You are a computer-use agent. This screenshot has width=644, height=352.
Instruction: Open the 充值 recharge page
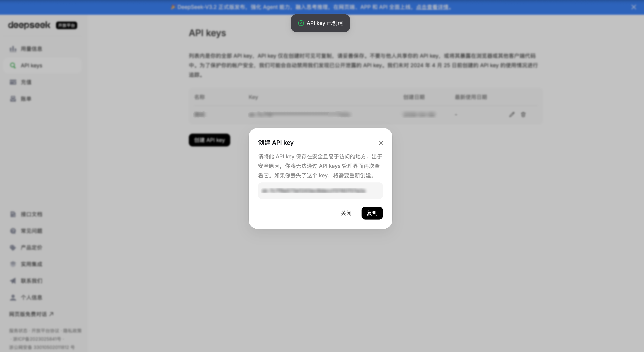[x=26, y=82]
